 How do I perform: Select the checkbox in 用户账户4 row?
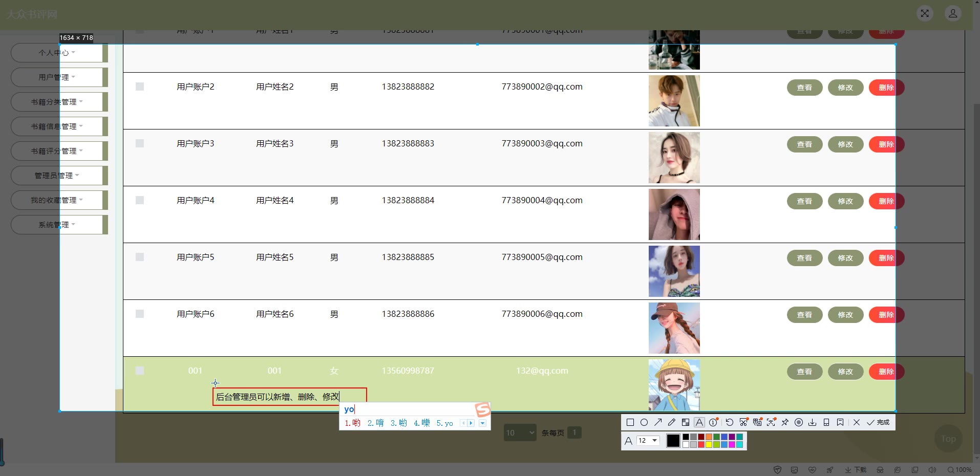[x=140, y=200]
